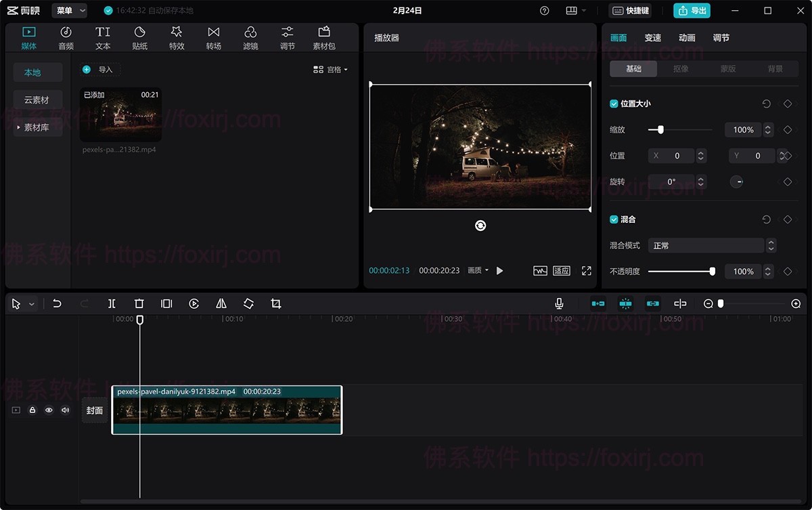The height and width of the screenshot is (510, 812).
Task: Click the 导出 (export) button
Action: click(692, 10)
